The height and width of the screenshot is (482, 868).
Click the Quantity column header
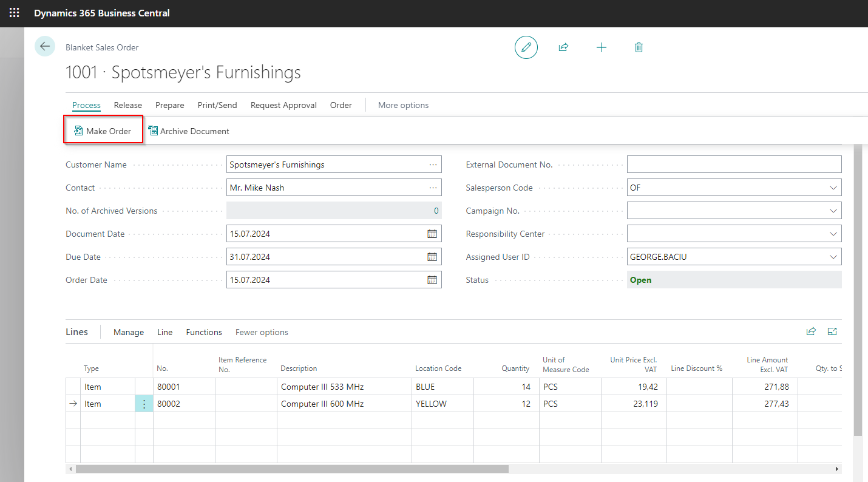[515, 368]
